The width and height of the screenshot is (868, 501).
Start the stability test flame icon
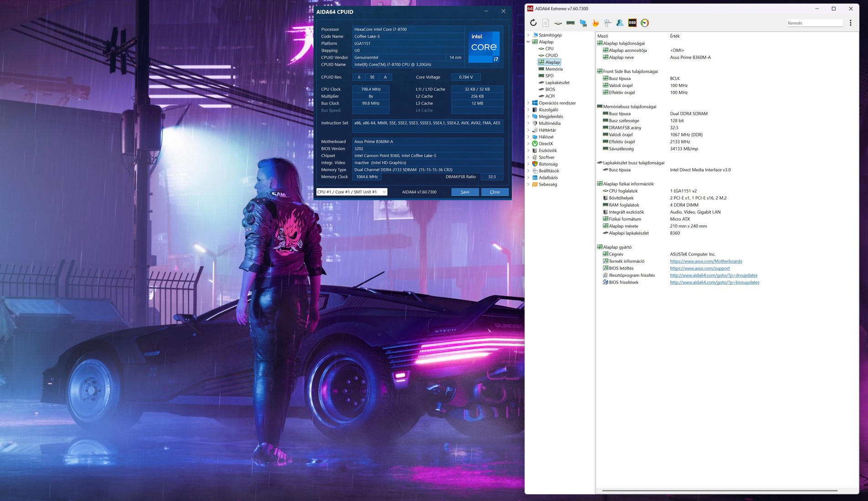(x=596, y=23)
